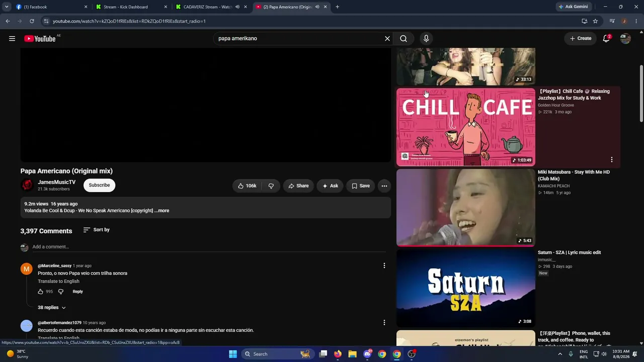
Task: Mute the Papa Americano tab audio
Action: (x=317, y=7)
